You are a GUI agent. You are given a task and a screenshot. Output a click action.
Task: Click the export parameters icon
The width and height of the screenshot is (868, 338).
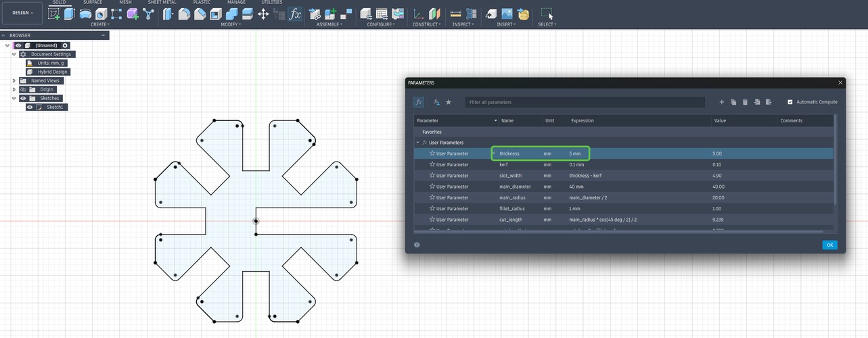[x=769, y=102]
